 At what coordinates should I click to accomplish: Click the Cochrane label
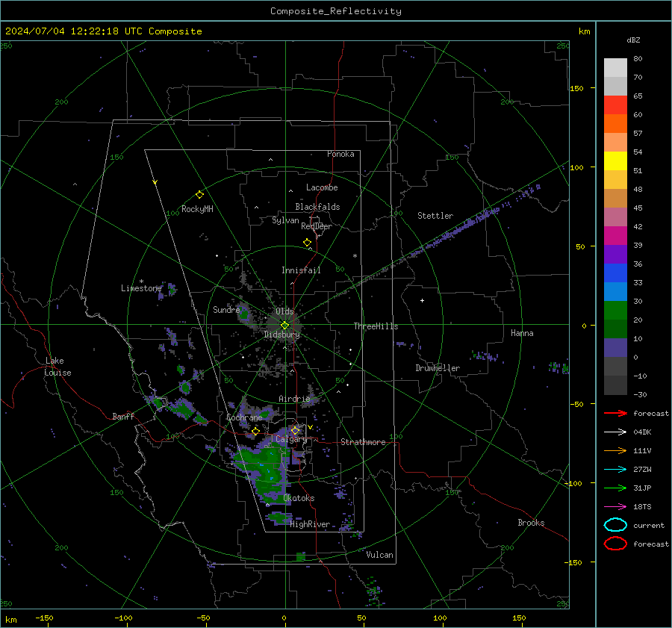click(x=244, y=417)
